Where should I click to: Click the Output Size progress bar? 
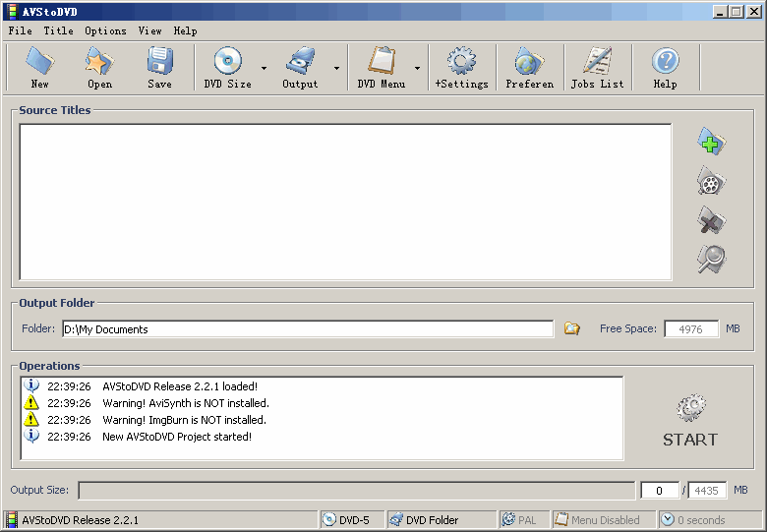(x=357, y=491)
